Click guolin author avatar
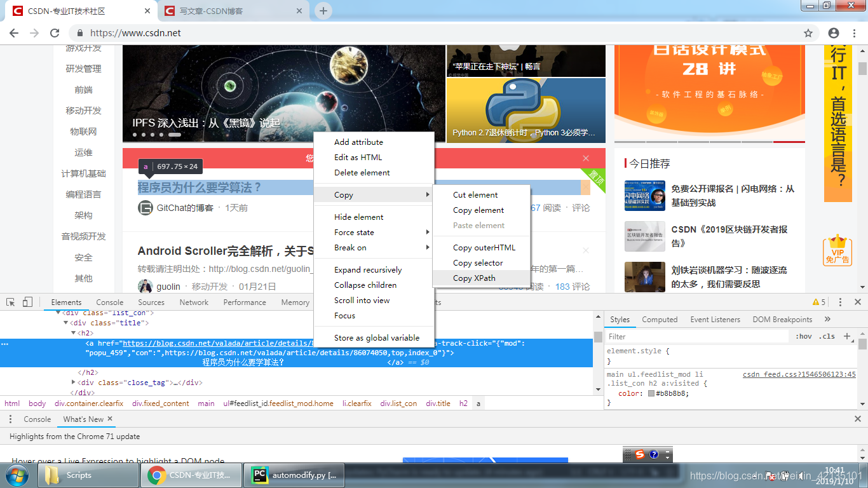Screen dimensions: 868x488 (x=146, y=287)
